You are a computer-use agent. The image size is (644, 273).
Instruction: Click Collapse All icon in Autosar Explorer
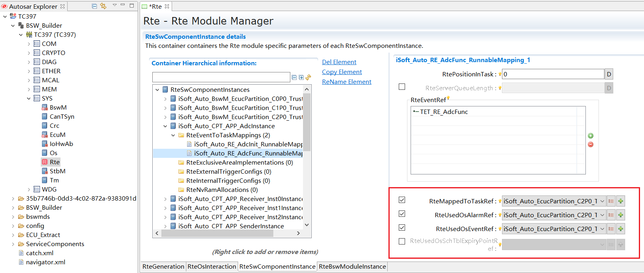click(95, 6)
